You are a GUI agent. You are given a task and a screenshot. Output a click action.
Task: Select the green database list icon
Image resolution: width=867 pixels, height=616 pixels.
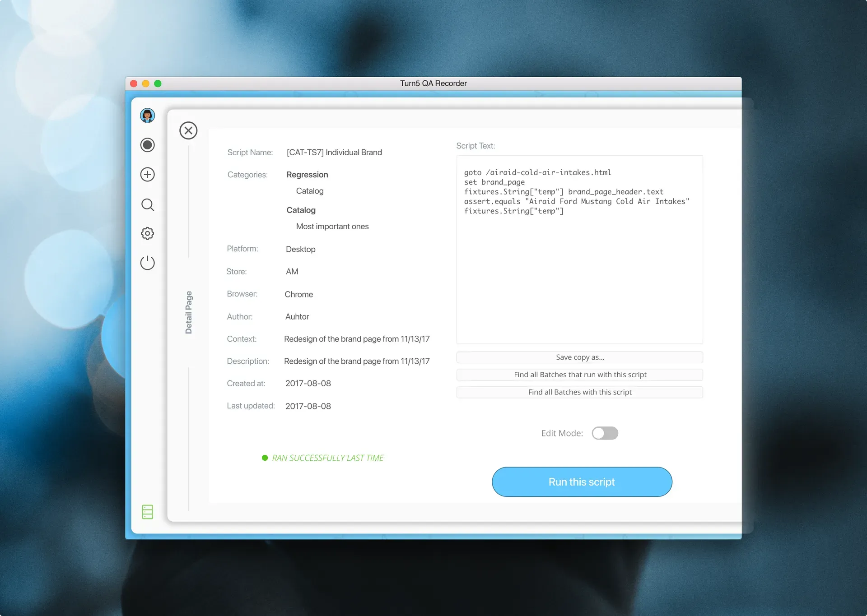coord(147,512)
